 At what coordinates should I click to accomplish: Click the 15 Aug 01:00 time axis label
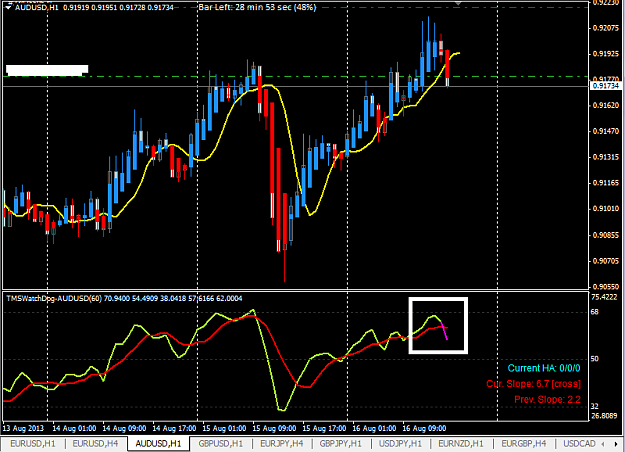(x=224, y=428)
